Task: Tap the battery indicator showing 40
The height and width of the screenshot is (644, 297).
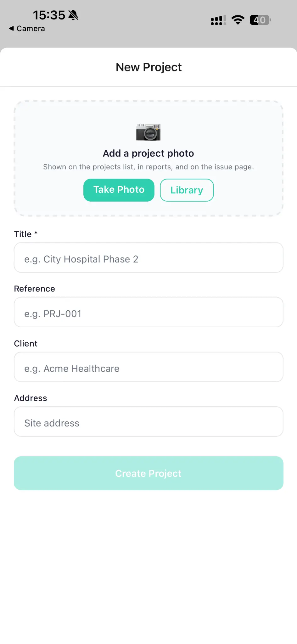Action: pyautogui.click(x=260, y=20)
